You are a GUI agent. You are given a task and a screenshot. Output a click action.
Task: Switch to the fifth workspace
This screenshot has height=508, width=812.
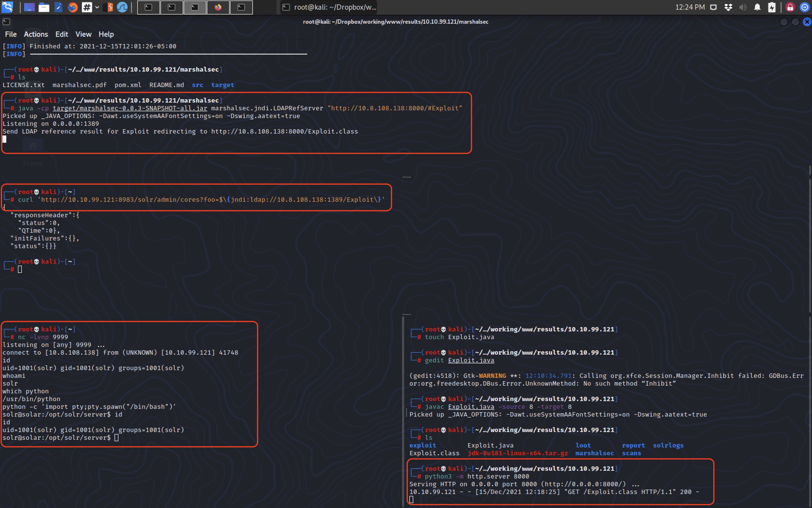(241, 7)
